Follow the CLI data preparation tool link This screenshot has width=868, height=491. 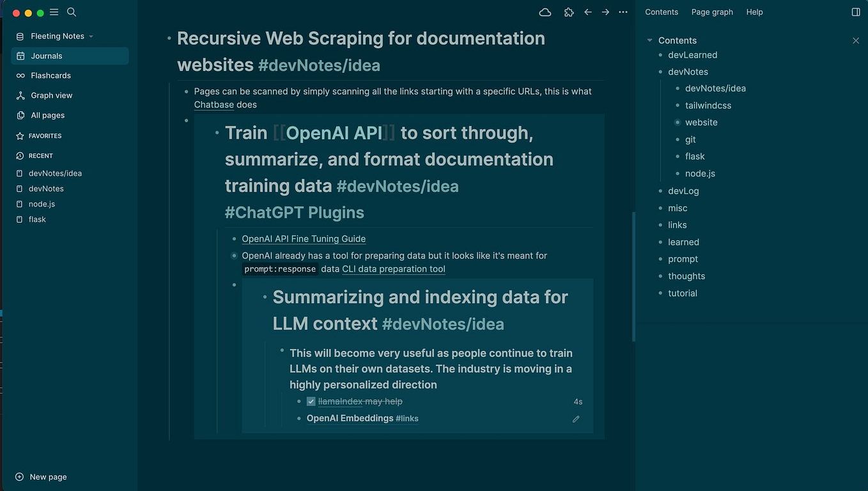point(394,269)
